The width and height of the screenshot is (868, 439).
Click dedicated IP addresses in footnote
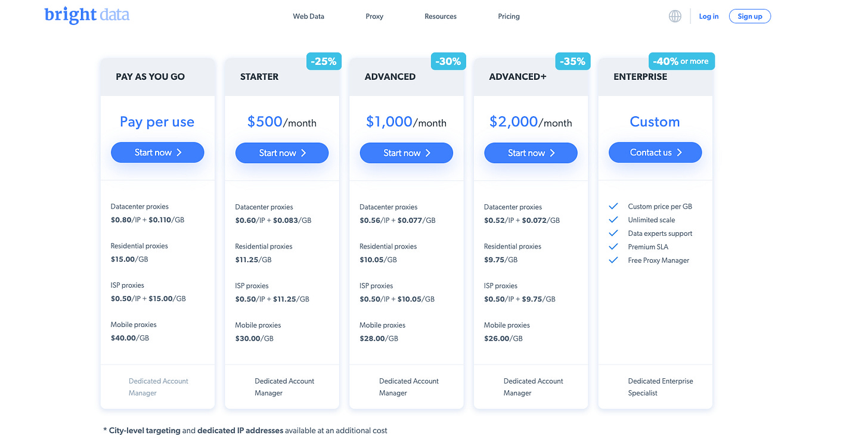click(x=241, y=431)
